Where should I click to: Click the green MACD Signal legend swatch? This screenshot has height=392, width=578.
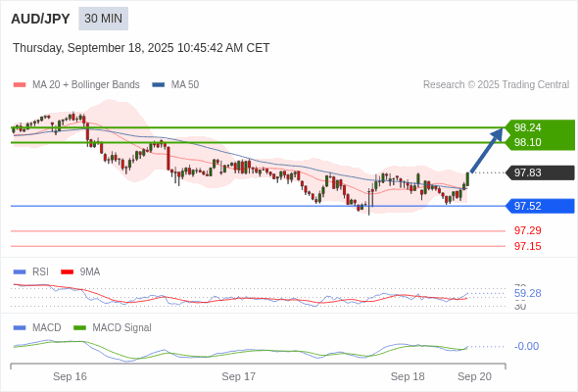(x=79, y=328)
